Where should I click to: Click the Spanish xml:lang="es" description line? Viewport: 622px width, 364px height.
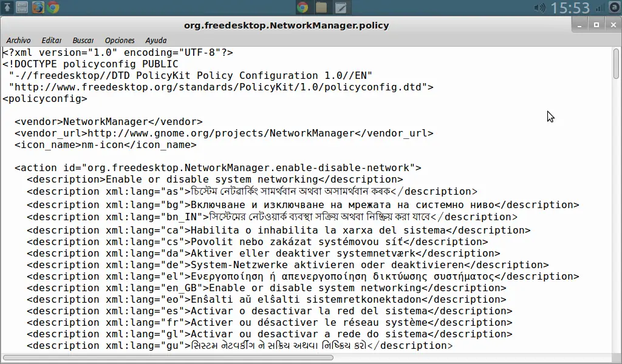tap(270, 311)
